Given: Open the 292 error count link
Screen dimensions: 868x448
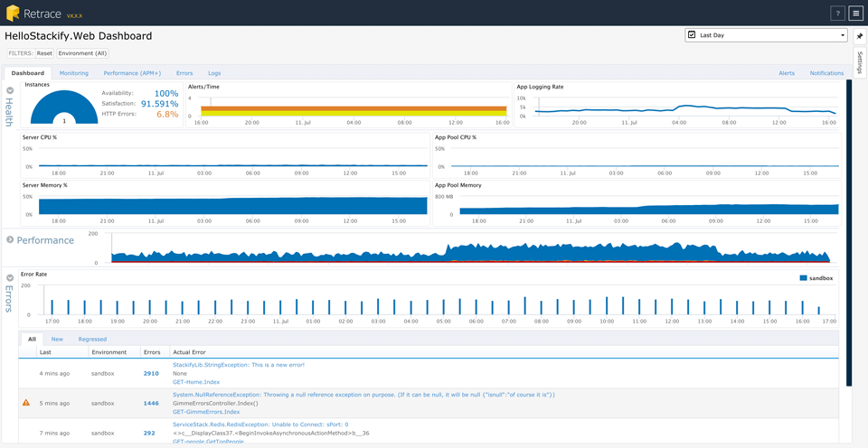Looking at the screenshot, I should (x=149, y=433).
